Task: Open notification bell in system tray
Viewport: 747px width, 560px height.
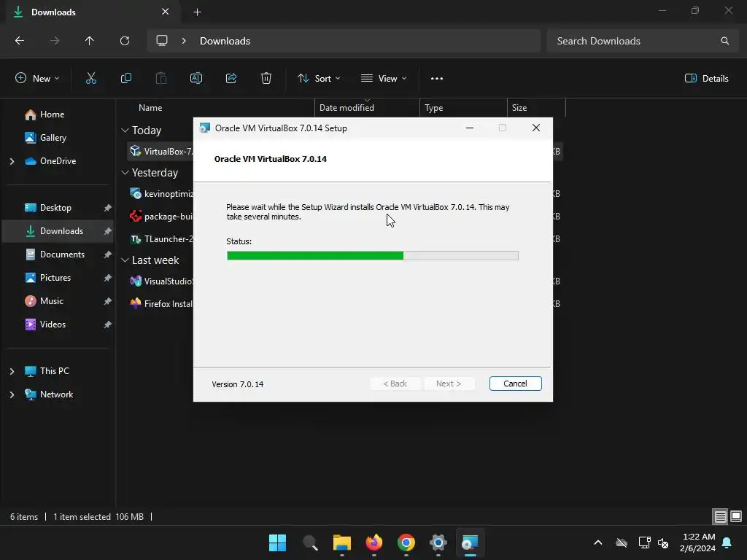Action: point(727,542)
